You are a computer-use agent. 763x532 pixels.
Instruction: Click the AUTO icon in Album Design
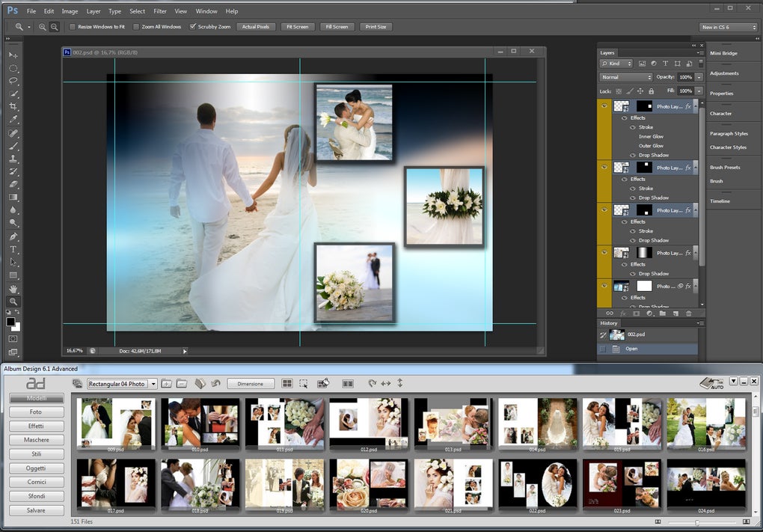(x=711, y=383)
